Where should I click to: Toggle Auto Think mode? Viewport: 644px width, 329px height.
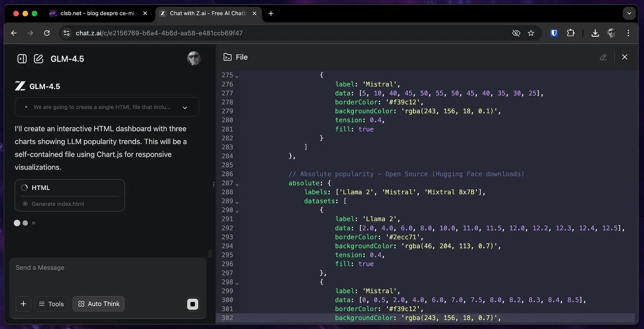tap(99, 304)
